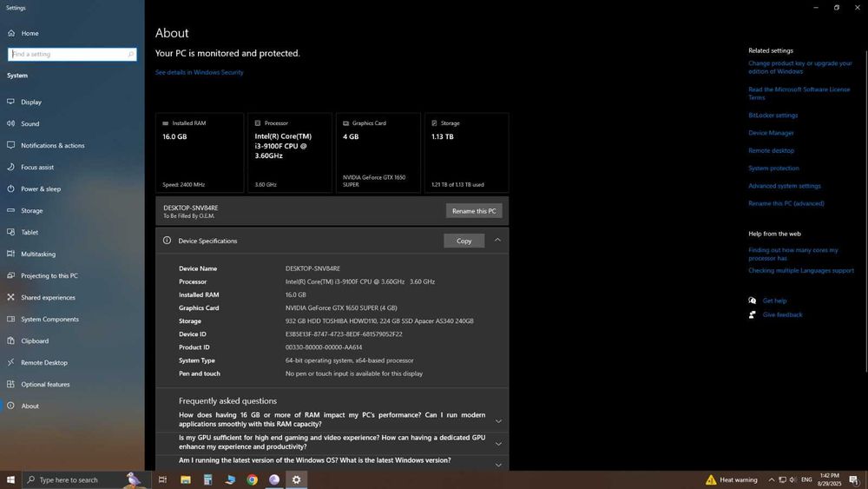Open System protection link
This screenshot has height=489, width=868.
pyautogui.click(x=773, y=169)
